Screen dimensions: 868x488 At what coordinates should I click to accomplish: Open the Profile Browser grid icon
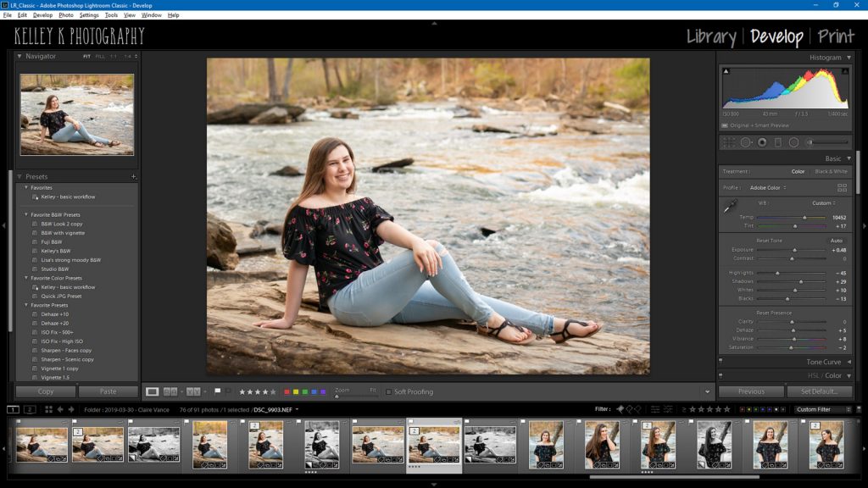click(x=842, y=188)
